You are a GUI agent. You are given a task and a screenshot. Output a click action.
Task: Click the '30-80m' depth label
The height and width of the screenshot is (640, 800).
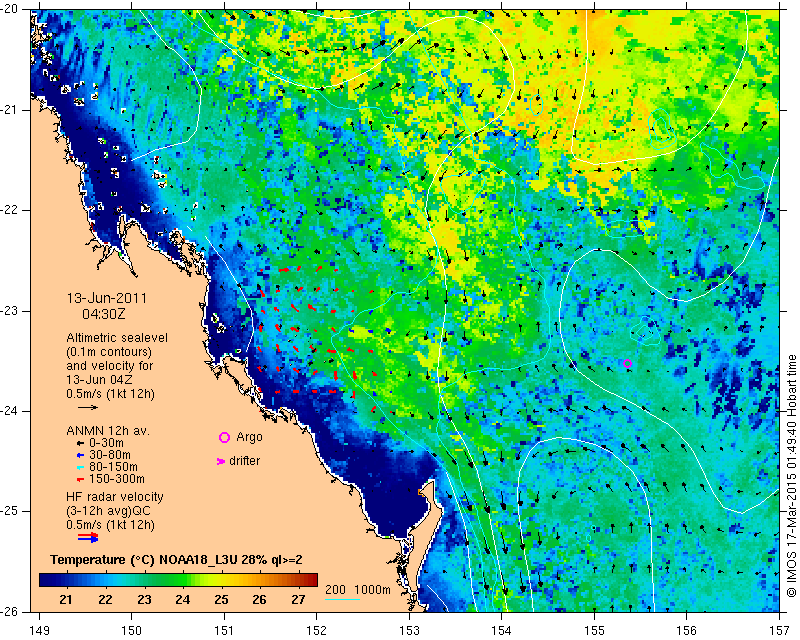110,455
